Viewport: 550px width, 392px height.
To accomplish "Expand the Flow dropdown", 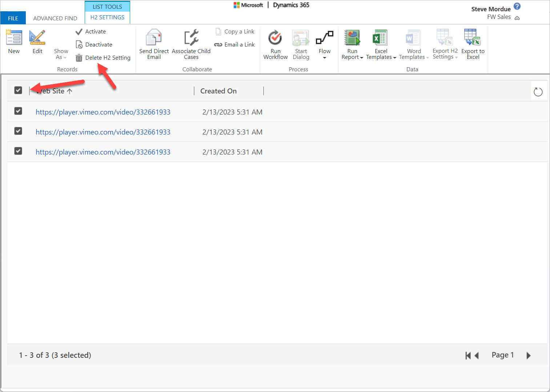I will [325, 57].
